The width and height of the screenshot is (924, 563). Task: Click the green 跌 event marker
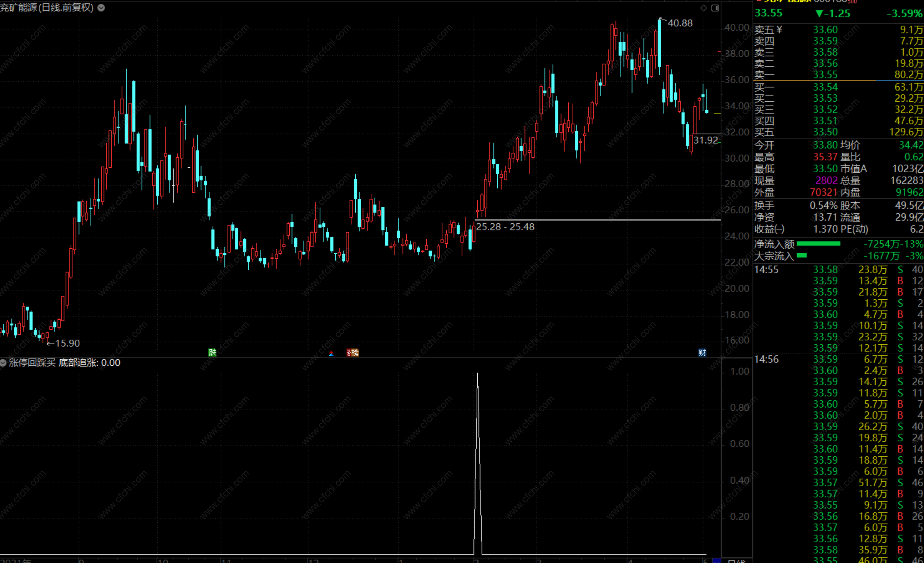pos(212,352)
